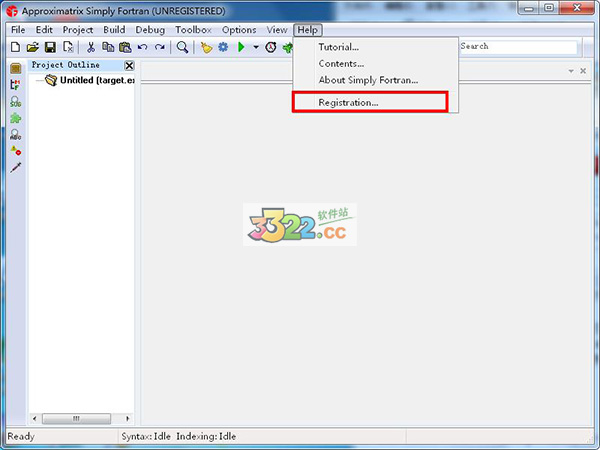Image resolution: width=600 pixels, height=450 pixels.
Task: Open the warnings and errors sidebar icon
Action: point(16,151)
